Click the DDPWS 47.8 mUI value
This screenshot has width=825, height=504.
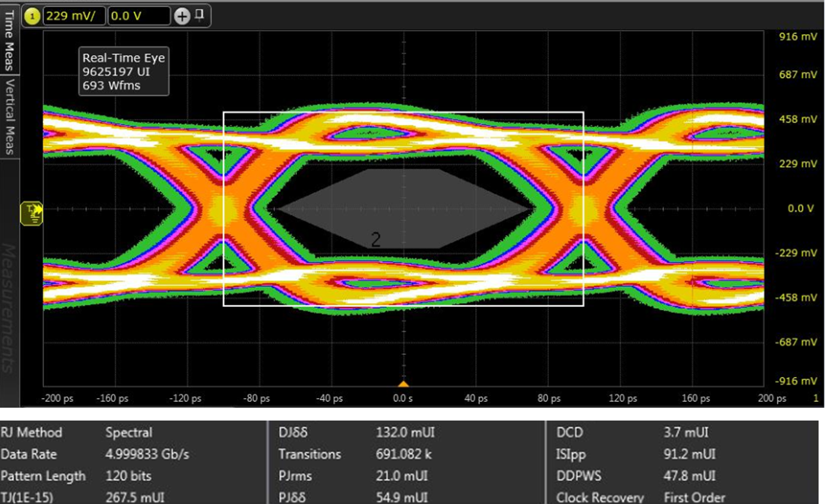[x=690, y=476]
